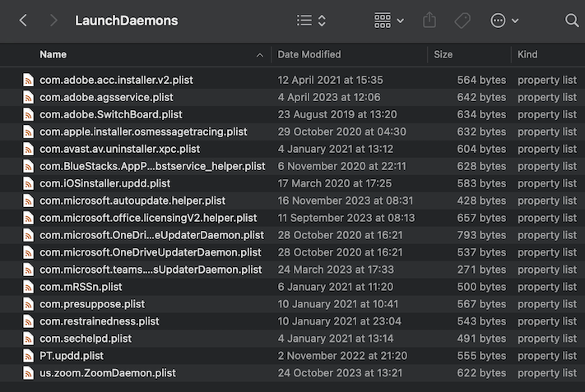Image resolution: width=585 pixels, height=392 pixels.
Task: Click the com.mRSSn.plist file icon
Action: pyautogui.click(x=29, y=287)
